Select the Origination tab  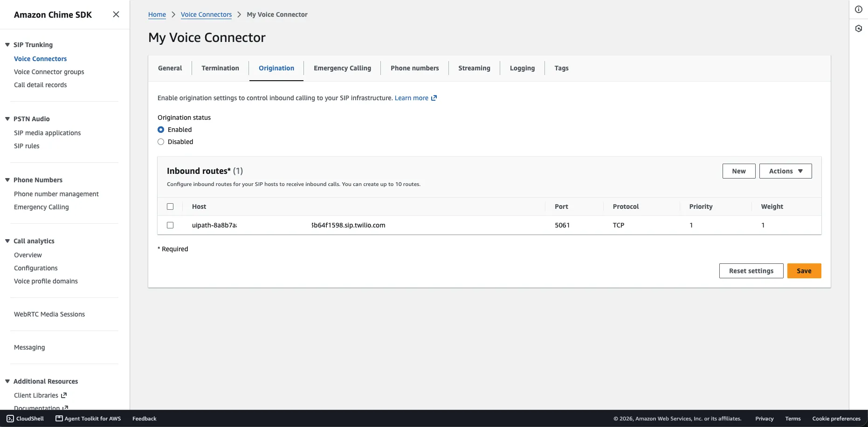pyautogui.click(x=276, y=68)
